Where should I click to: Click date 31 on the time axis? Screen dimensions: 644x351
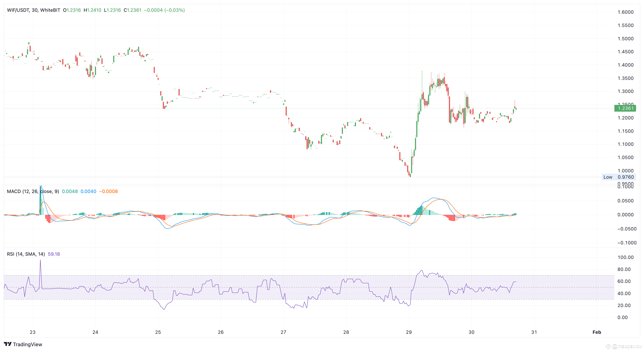[534, 332]
